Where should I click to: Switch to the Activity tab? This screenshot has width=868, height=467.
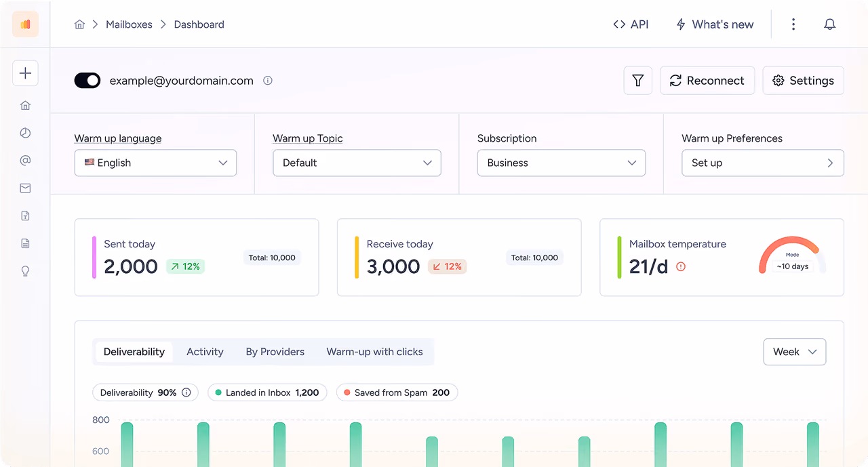(205, 352)
